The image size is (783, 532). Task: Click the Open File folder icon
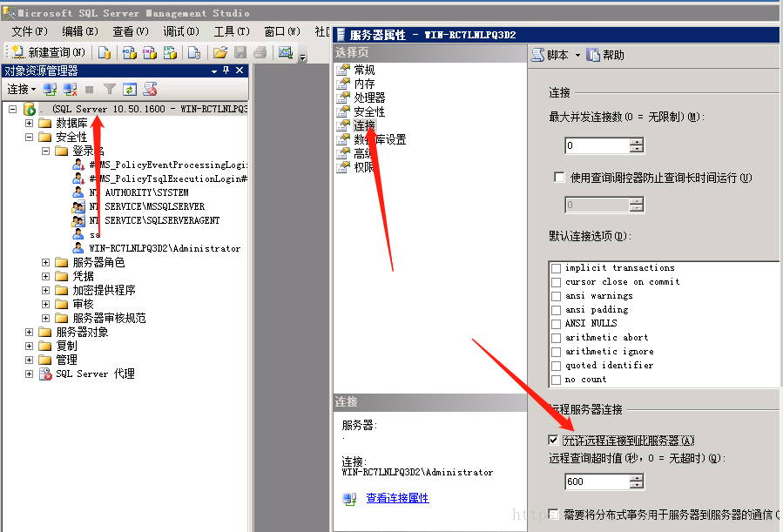pos(220,52)
